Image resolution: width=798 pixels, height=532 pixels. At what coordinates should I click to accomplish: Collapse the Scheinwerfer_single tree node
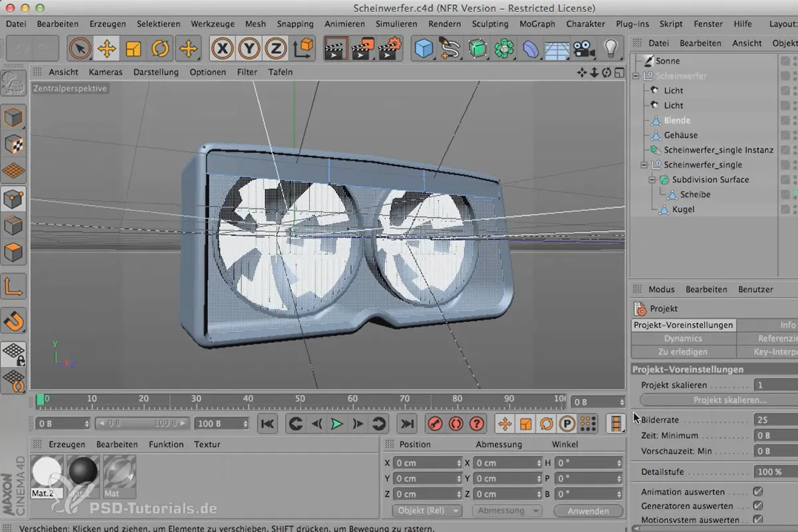point(644,165)
